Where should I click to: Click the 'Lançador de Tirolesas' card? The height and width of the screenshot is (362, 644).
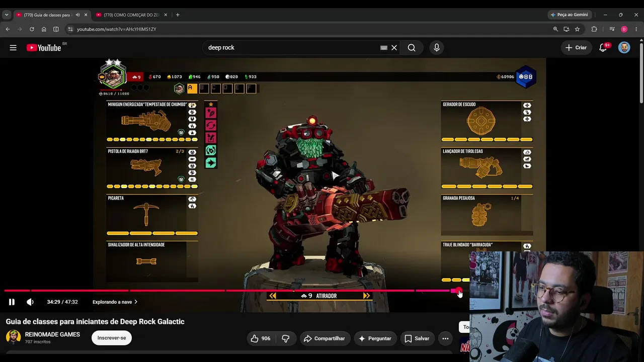coord(487,168)
